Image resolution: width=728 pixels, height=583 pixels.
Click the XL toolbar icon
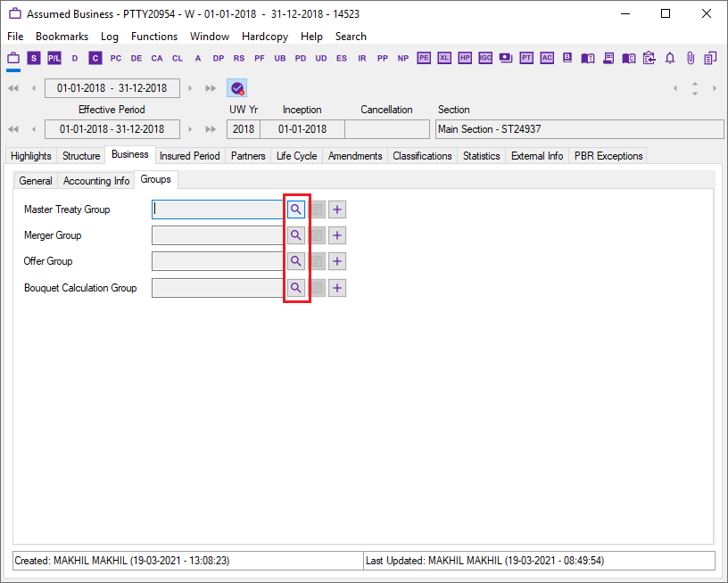[444, 58]
